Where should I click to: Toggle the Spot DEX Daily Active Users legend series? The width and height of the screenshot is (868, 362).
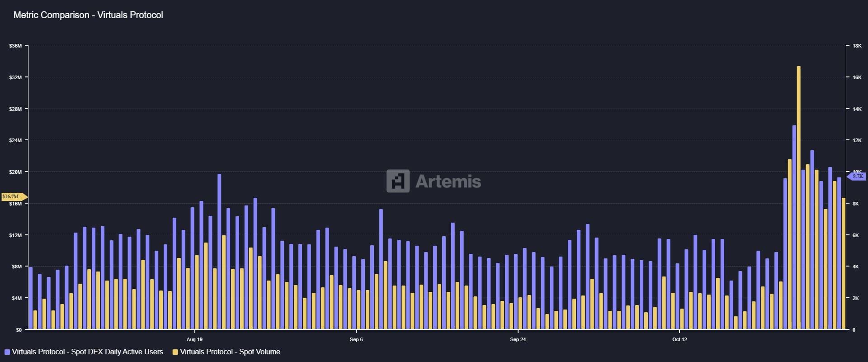tap(87, 352)
